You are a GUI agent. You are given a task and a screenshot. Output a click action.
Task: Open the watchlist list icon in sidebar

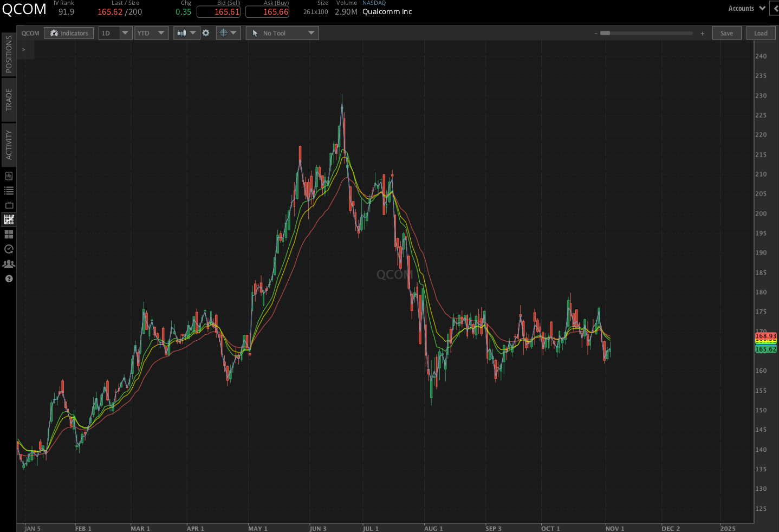pyautogui.click(x=9, y=191)
